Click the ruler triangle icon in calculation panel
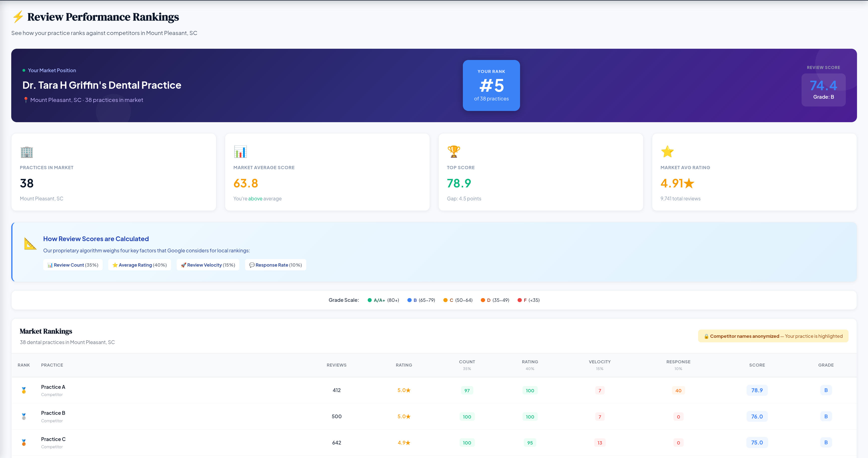 [30, 243]
